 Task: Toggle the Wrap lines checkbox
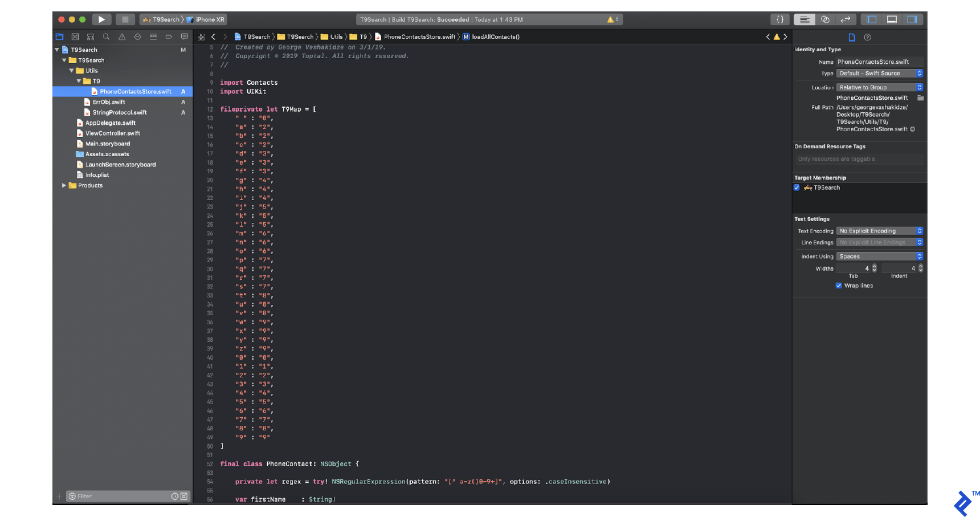pyautogui.click(x=839, y=286)
